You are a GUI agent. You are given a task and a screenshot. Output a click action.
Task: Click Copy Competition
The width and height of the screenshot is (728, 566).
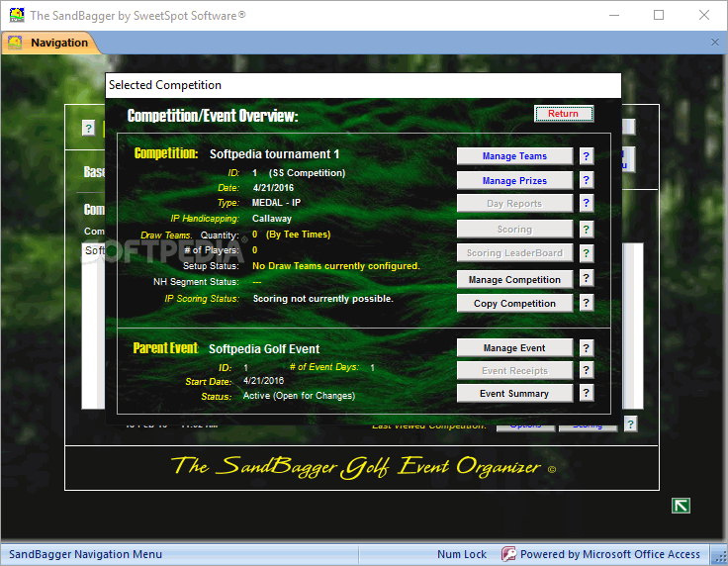click(514, 303)
